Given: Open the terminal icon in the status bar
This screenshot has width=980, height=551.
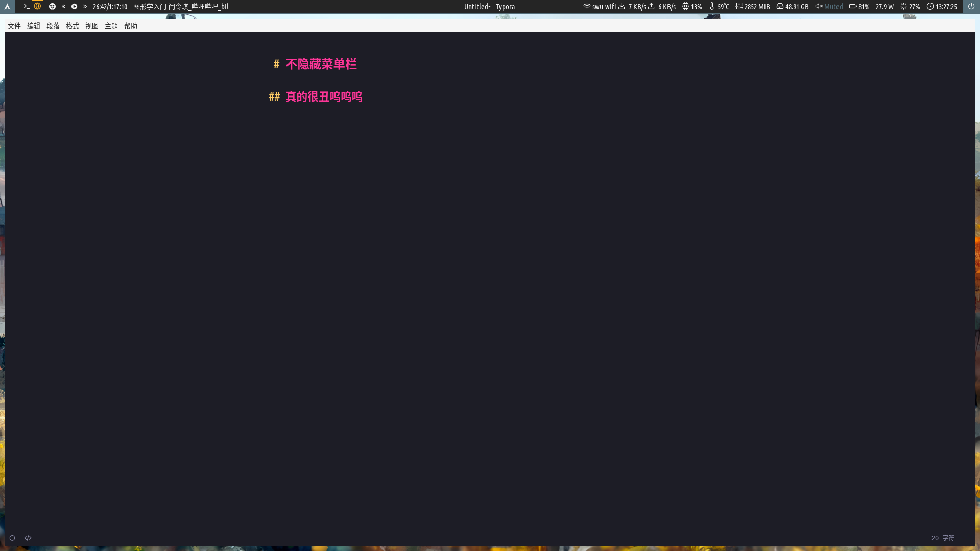Looking at the screenshot, I should (26, 7).
